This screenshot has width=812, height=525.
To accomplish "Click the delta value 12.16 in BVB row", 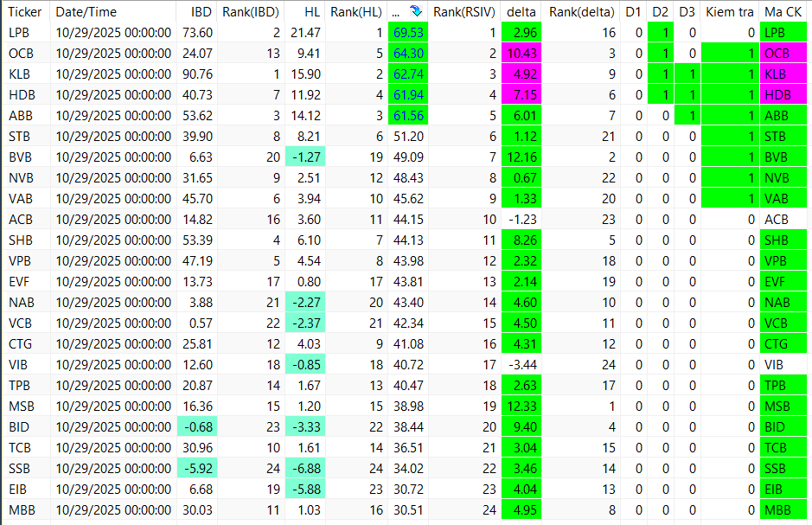I will [x=521, y=157].
